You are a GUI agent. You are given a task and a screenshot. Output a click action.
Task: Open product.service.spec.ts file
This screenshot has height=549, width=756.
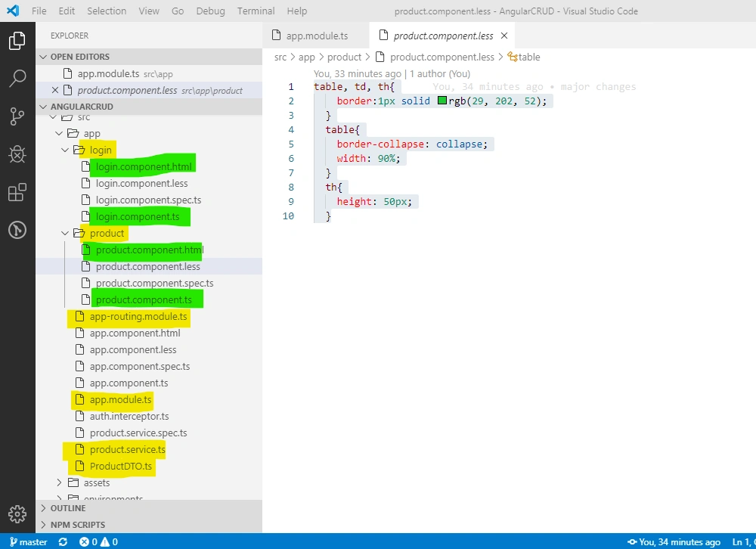click(150, 433)
